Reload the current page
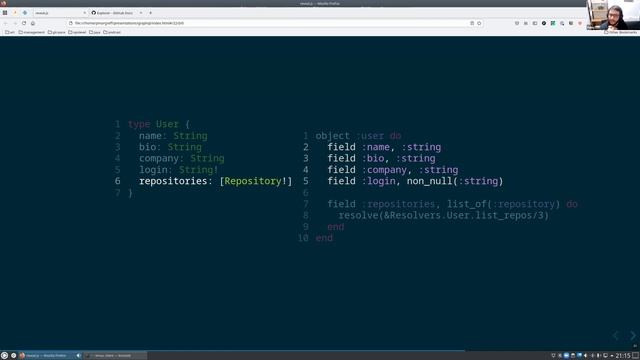 click(x=24, y=23)
